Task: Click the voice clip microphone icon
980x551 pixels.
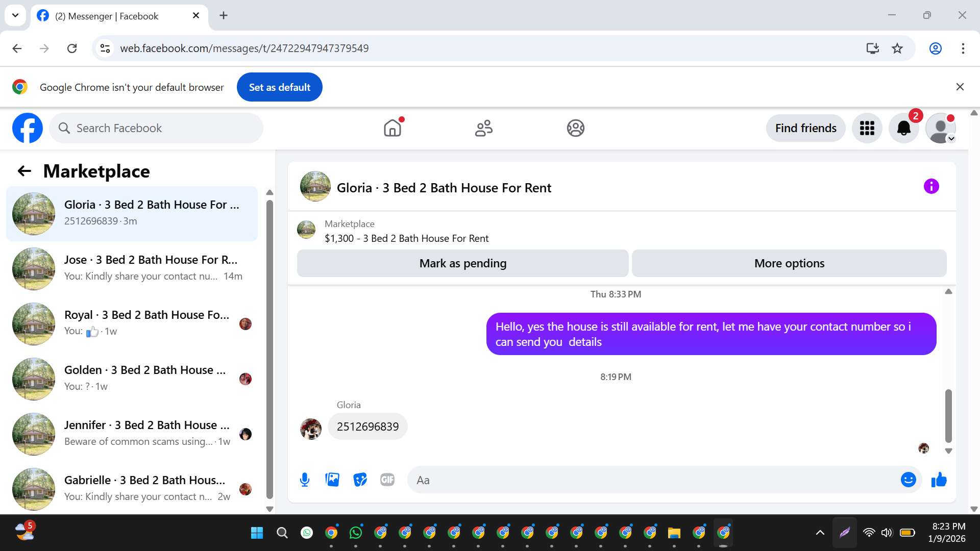Action: [305, 480]
